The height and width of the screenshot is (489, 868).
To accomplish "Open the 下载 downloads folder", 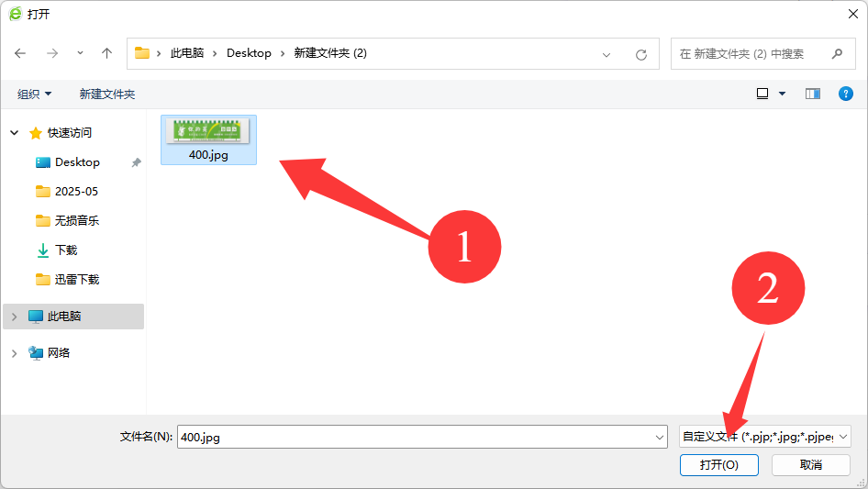I will tap(66, 250).
